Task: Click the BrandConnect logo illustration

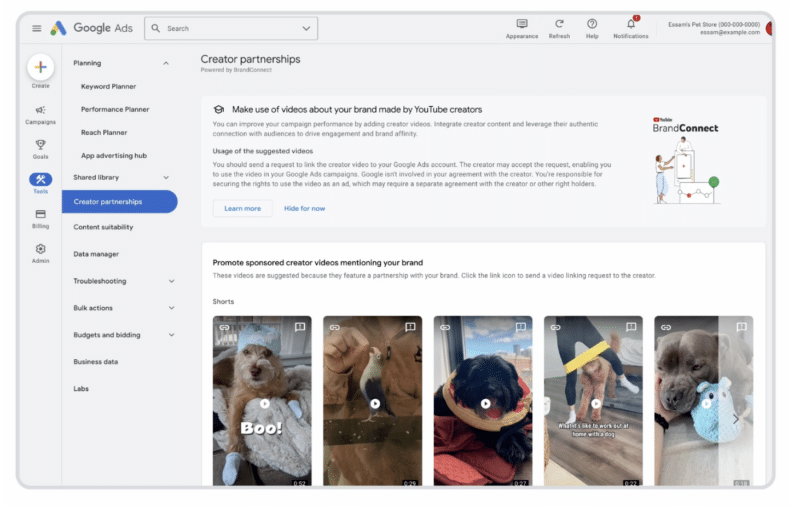Action: pos(685,161)
